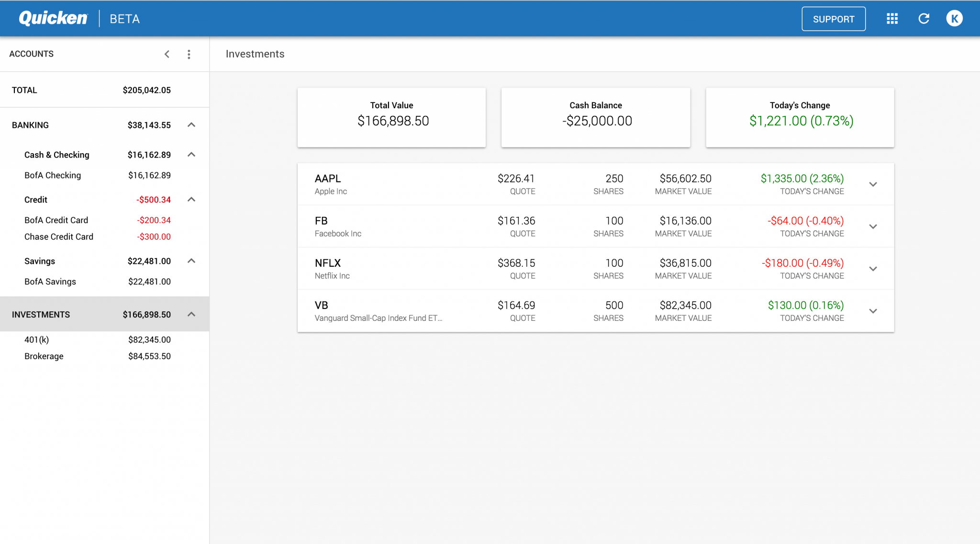Expand the NFLX row chevron
The height and width of the screenshot is (544, 980).
pos(873,269)
